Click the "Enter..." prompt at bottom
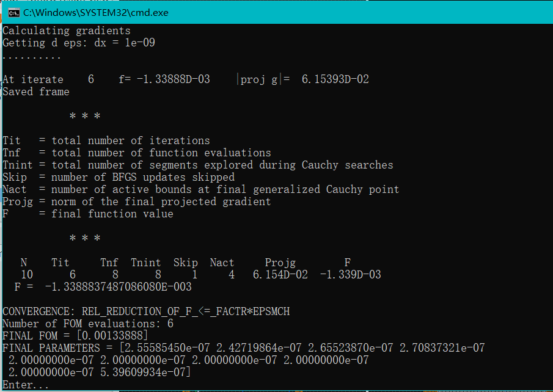The height and width of the screenshot is (392, 553). pyautogui.click(x=26, y=385)
